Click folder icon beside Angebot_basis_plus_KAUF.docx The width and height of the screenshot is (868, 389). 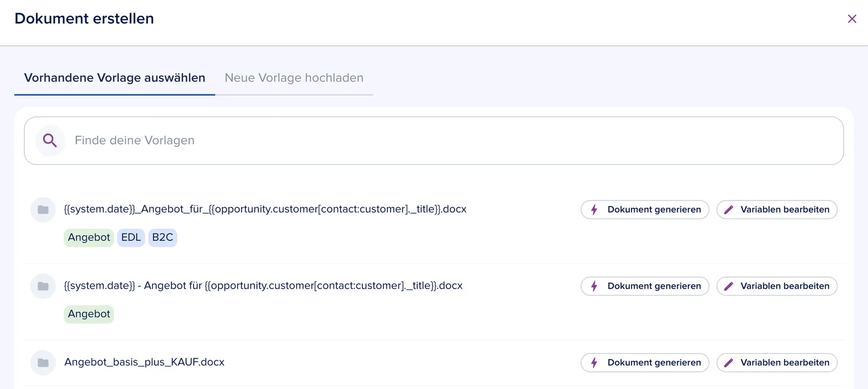(43, 362)
